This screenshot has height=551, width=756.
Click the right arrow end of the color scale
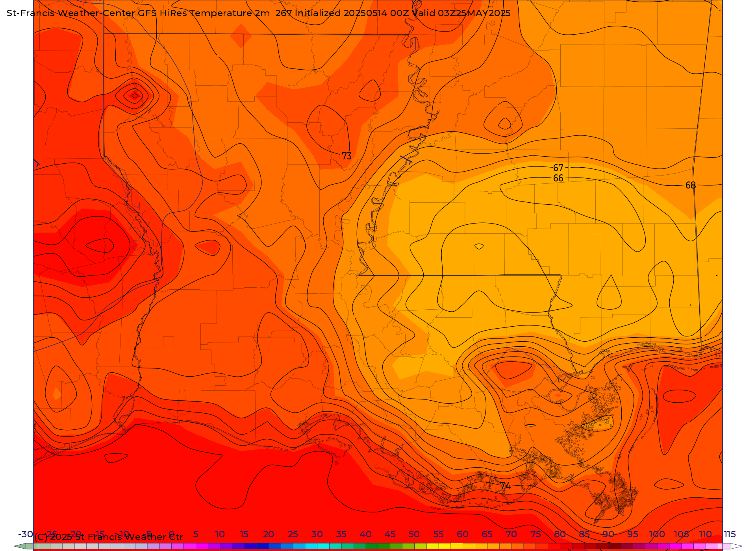pos(736,546)
